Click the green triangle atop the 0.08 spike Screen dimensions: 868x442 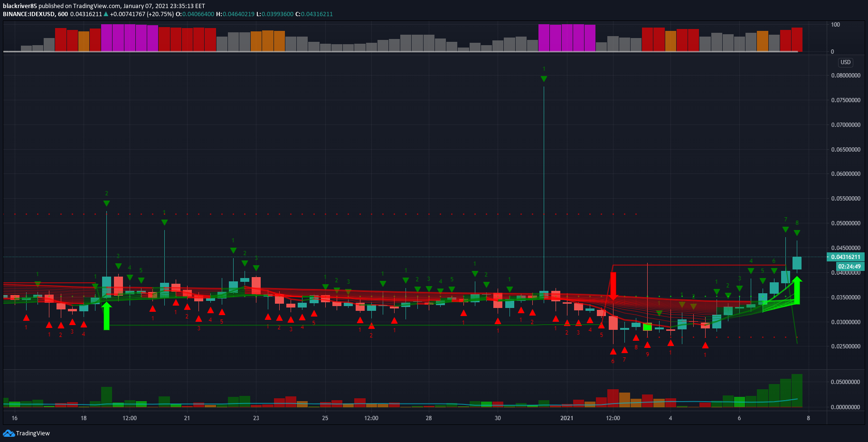544,79
